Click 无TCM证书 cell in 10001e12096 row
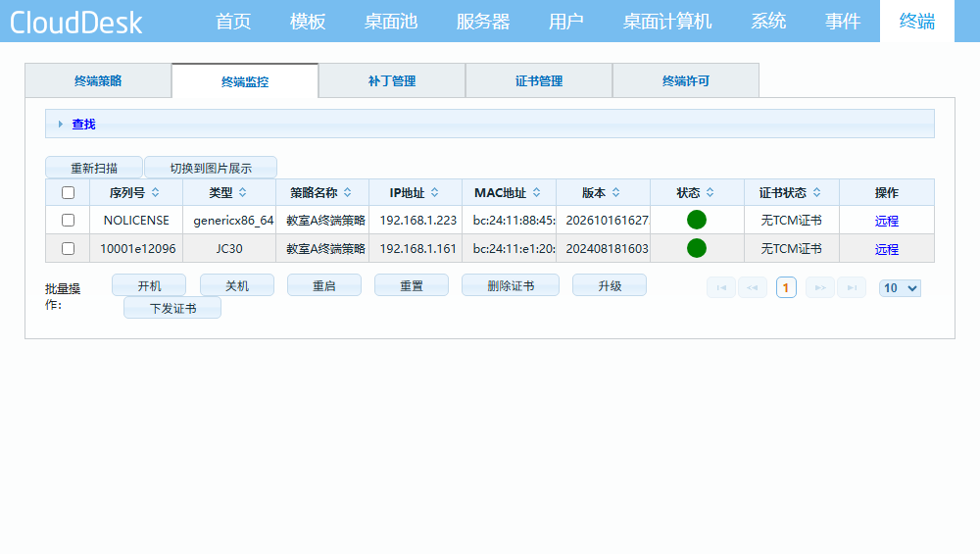 coord(791,248)
